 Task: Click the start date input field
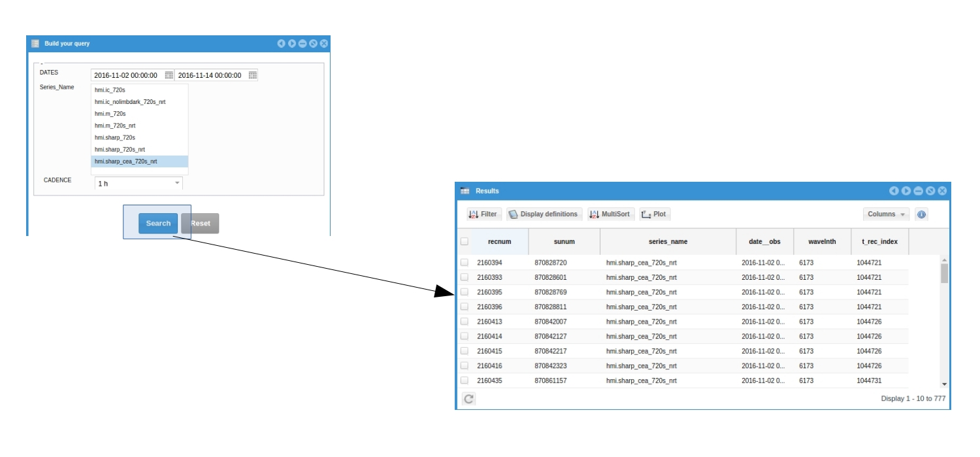[126, 75]
